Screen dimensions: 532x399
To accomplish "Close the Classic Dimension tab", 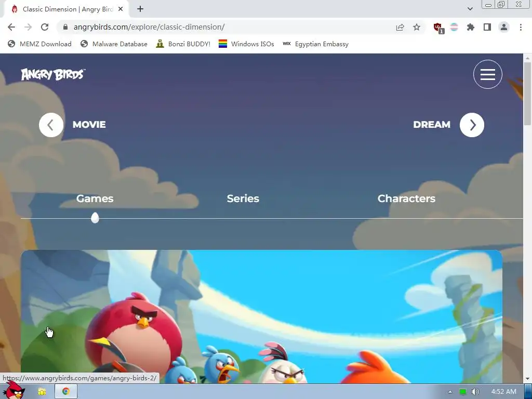I will tap(121, 9).
